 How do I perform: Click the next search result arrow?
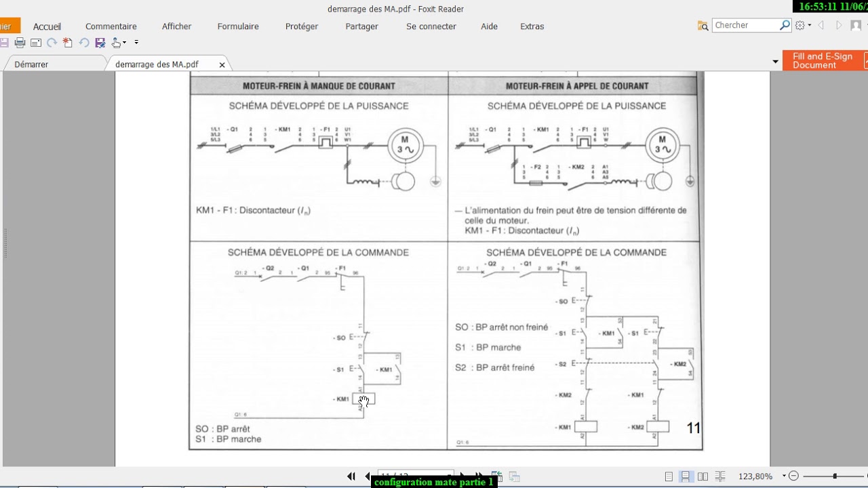coord(839,25)
